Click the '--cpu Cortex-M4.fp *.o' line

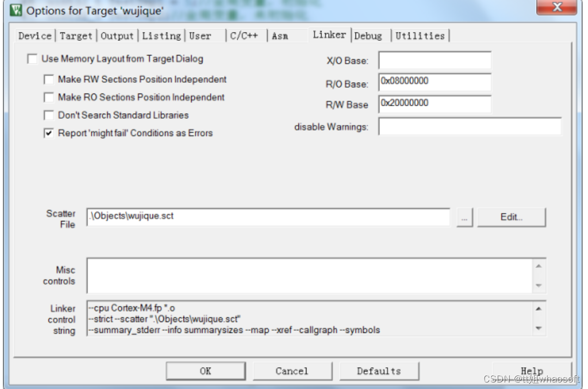[132, 308]
